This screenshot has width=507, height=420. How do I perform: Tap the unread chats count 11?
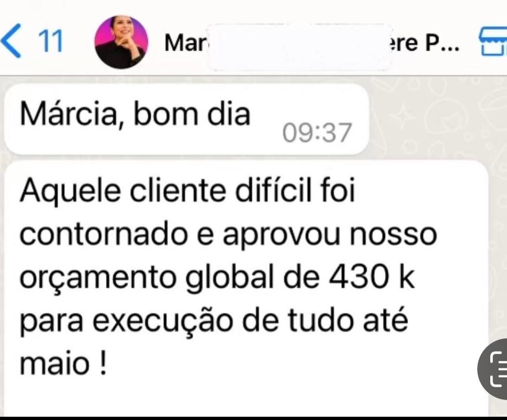[x=50, y=41]
